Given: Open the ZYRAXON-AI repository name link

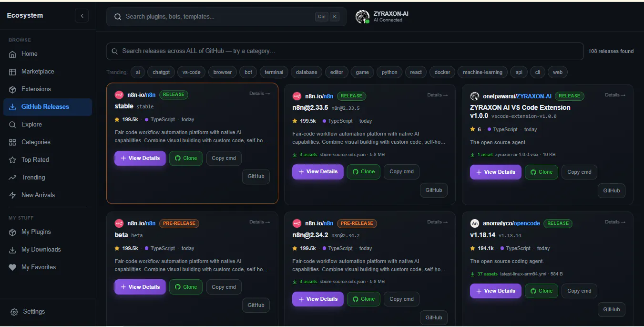Looking at the screenshot, I should click(534, 96).
